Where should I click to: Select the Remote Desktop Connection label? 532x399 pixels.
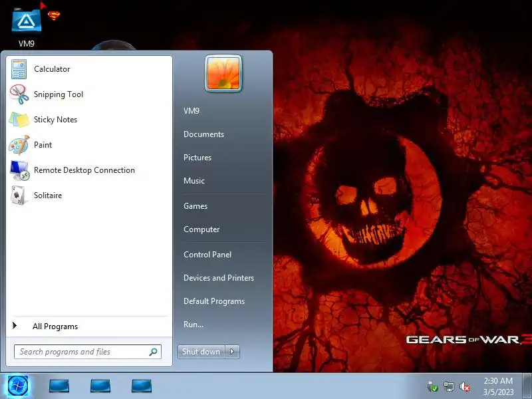pyautogui.click(x=84, y=170)
